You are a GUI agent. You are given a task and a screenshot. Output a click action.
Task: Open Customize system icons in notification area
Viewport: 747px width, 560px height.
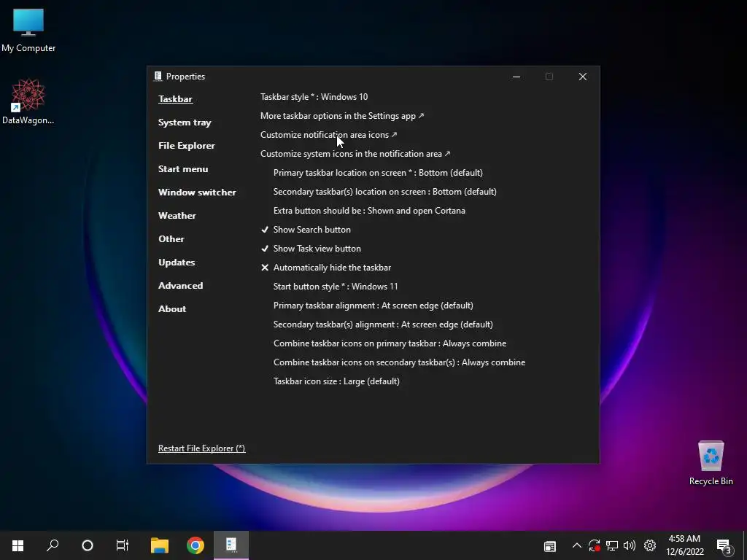(x=355, y=154)
